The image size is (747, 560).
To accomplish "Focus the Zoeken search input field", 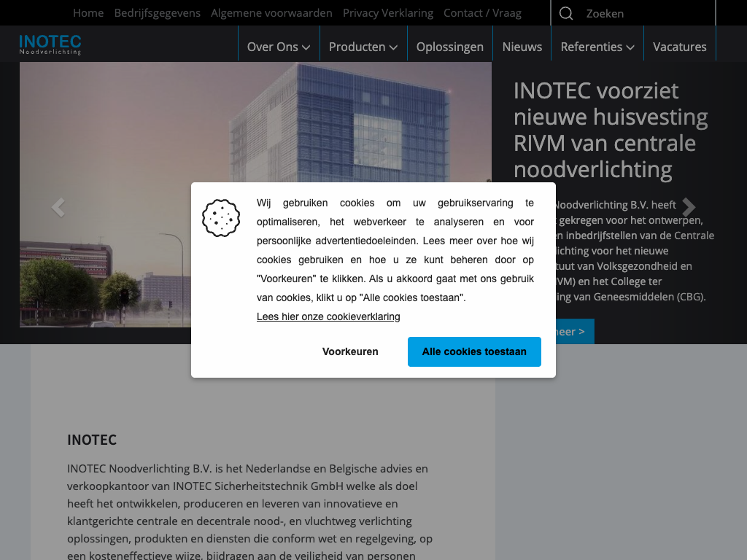I will [x=642, y=13].
